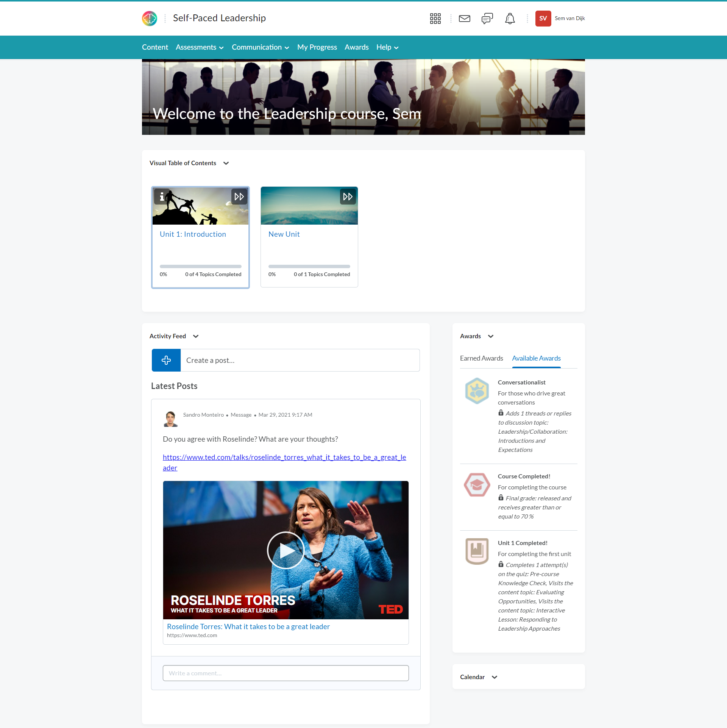Open the message alerts envelope icon
The height and width of the screenshot is (728, 727).
(465, 18)
